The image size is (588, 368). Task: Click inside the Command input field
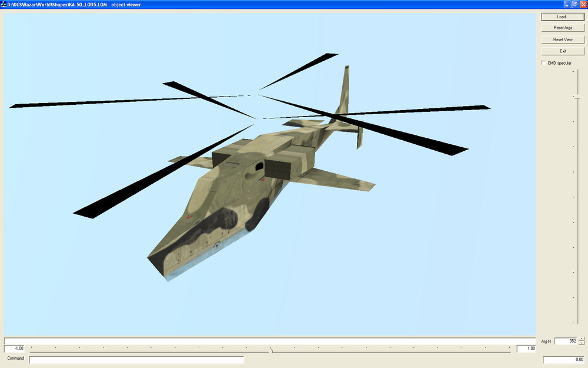135,359
